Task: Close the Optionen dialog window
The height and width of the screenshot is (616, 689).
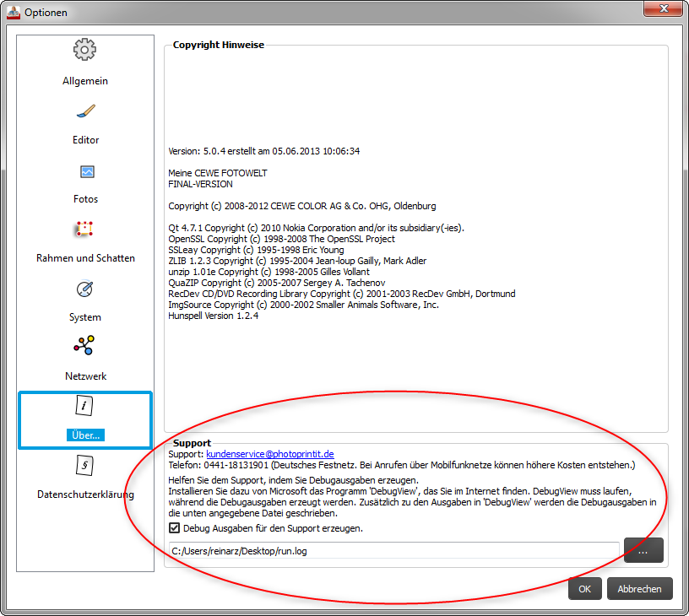Action: click(664, 8)
